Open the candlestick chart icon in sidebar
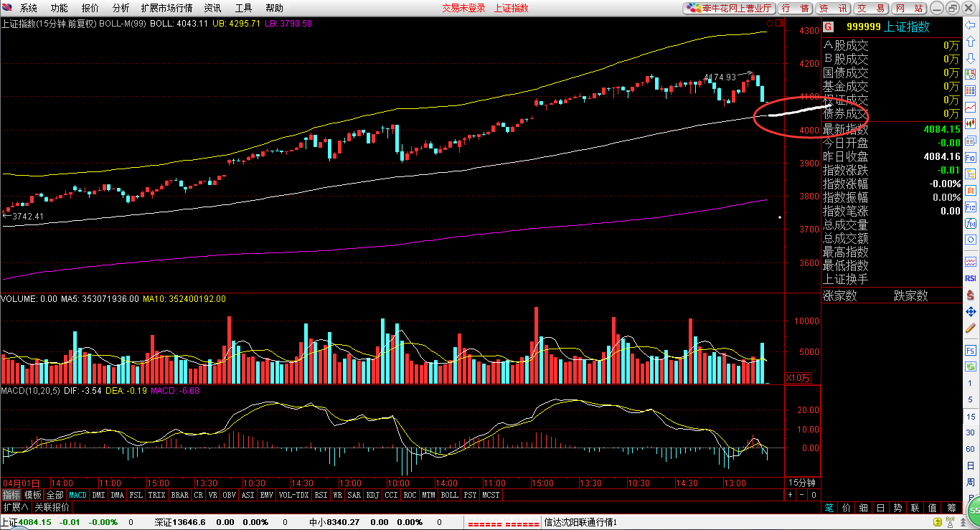980x530 pixels. [971, 123]
